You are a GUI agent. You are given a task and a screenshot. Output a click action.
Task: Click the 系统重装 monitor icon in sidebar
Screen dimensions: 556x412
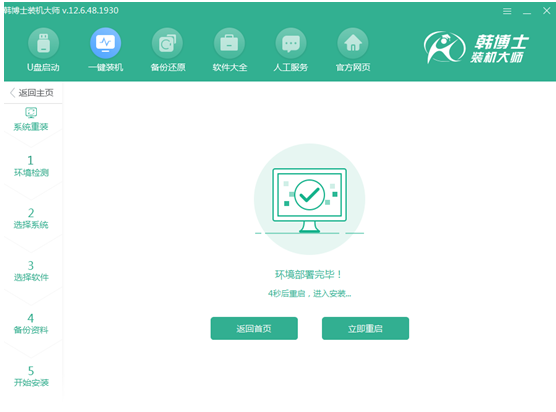click(x=31, y=112)
